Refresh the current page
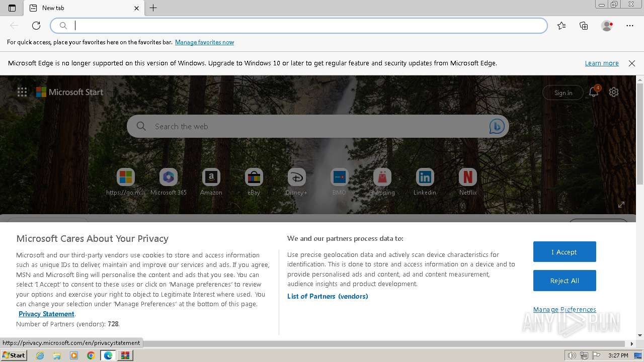This screenshot has width=644, height=362. [36, 26]
